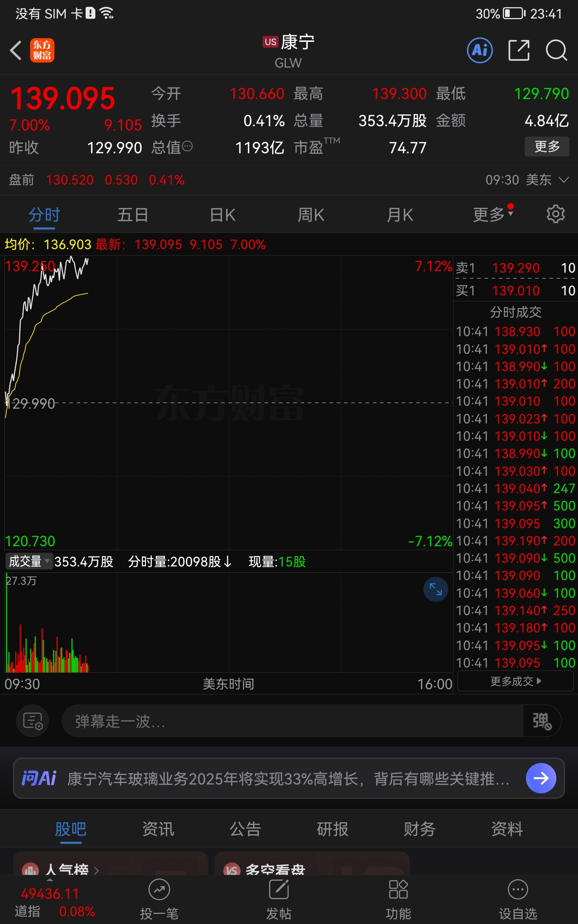
Task: Tap the Wi-Fi status icon
Action: [x=107, y=13]
